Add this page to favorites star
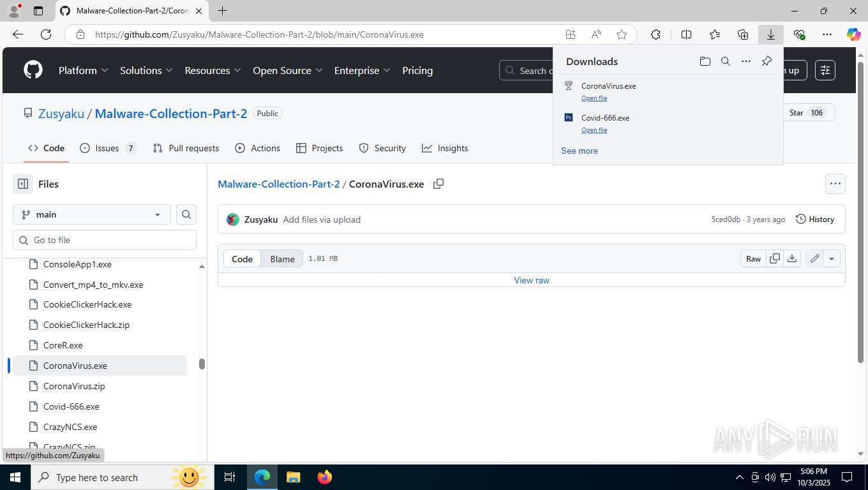Viewport: 868px width, 490px height. (x=621, y=34)
